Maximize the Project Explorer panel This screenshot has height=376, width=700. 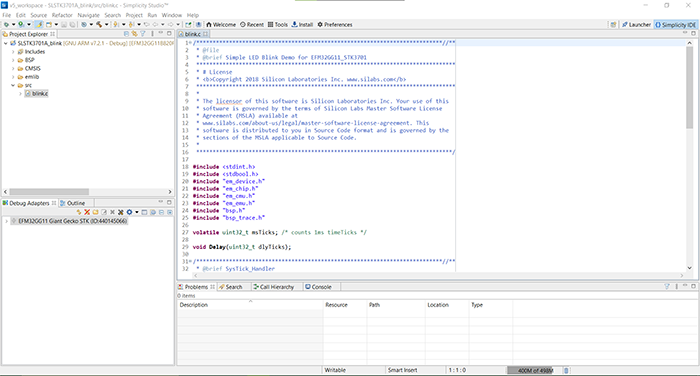[x=169, y=33]
